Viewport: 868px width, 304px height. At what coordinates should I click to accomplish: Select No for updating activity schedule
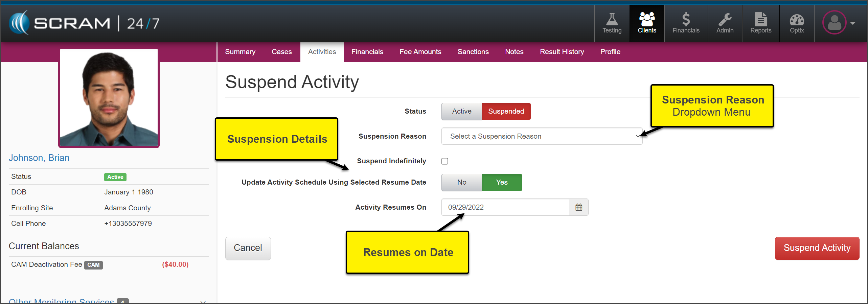(x=461, y=183)
